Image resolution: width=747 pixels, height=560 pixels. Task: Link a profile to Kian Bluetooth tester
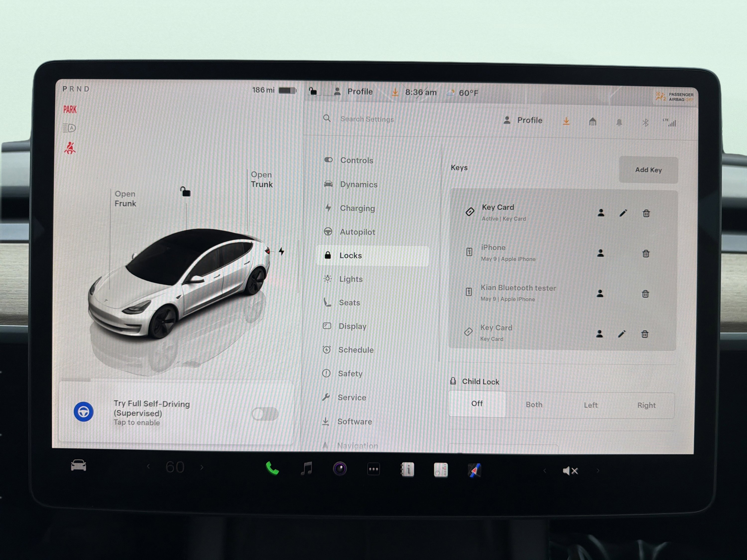[600, 293]
